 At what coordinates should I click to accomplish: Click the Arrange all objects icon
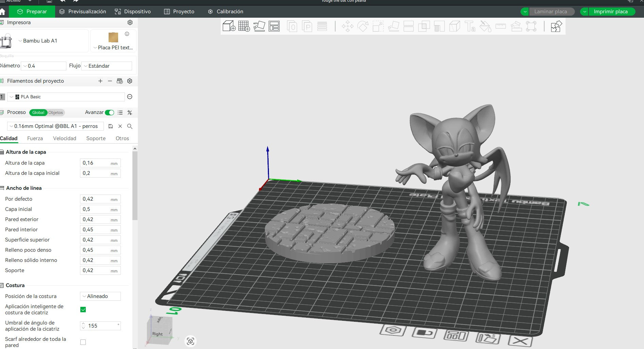(274, 26)
